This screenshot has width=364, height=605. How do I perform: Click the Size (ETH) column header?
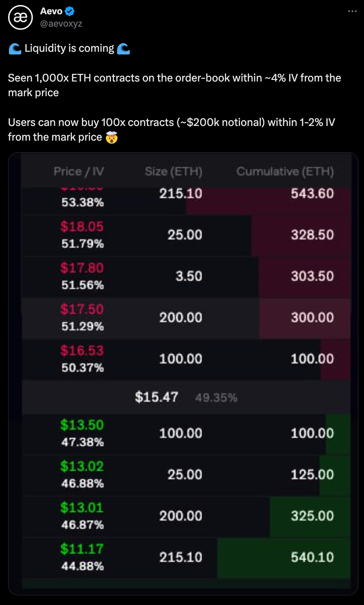coord(173,172)
